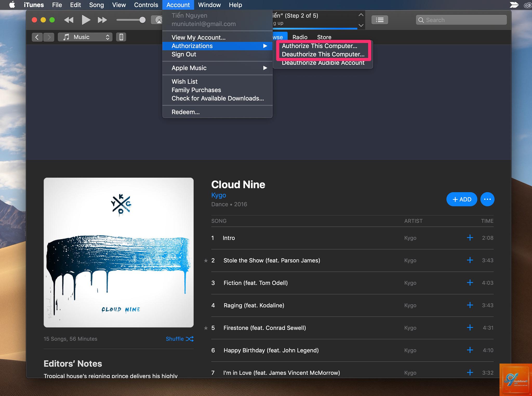Viewport: 532px width, 396px height.
Task: Click the Creative Cloud menu bar icon
Action: 528,5
